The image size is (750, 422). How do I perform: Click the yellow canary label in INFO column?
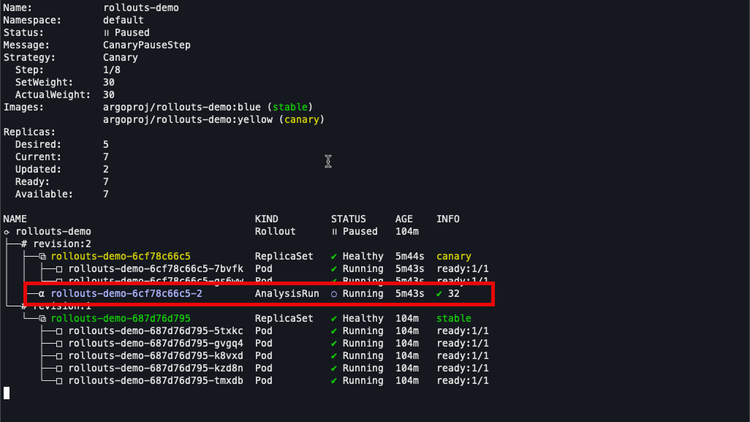[x=453, y=256]
